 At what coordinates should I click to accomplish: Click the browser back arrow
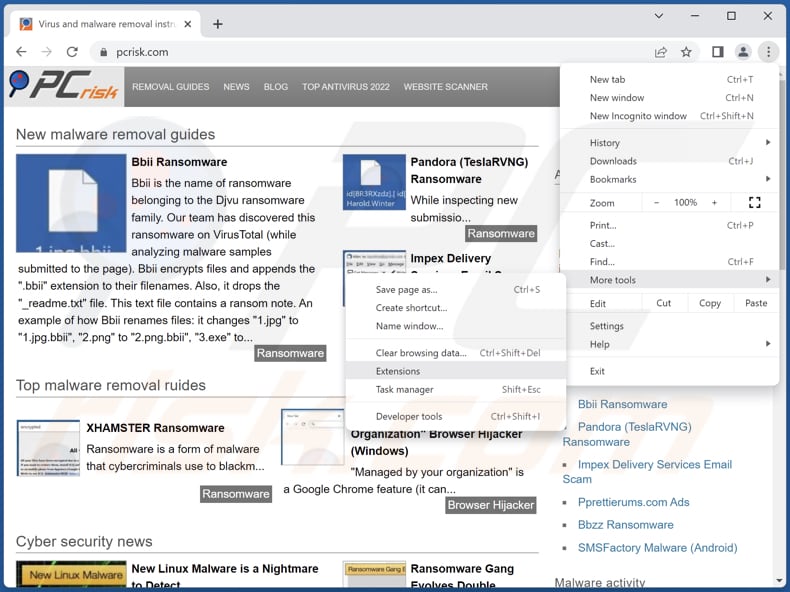pyautogui.click(x=21, y=52)
